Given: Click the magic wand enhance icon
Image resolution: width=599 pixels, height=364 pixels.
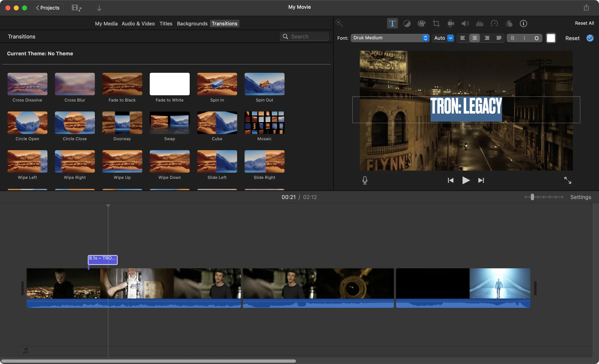Looking at the screenshot, I should coord(339,23).
